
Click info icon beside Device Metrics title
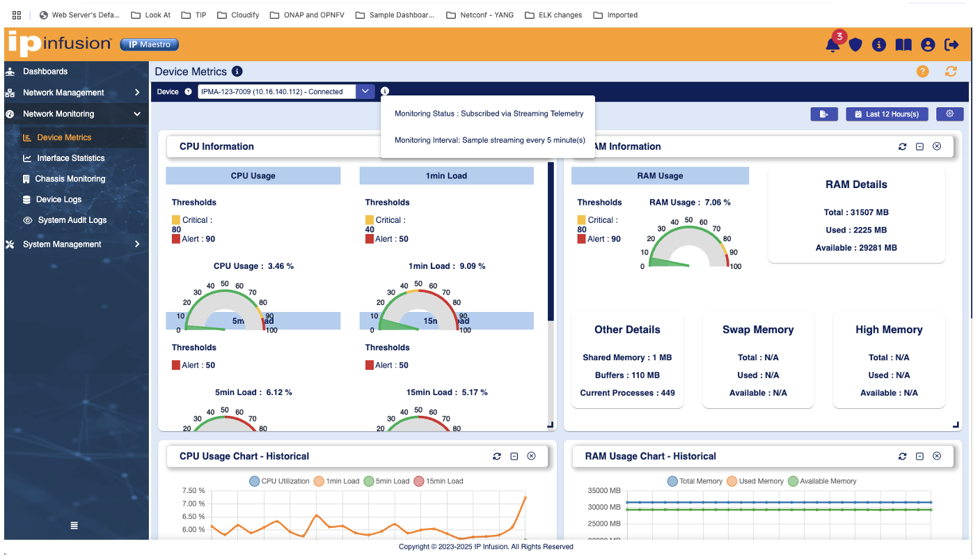tap(237, 71)
